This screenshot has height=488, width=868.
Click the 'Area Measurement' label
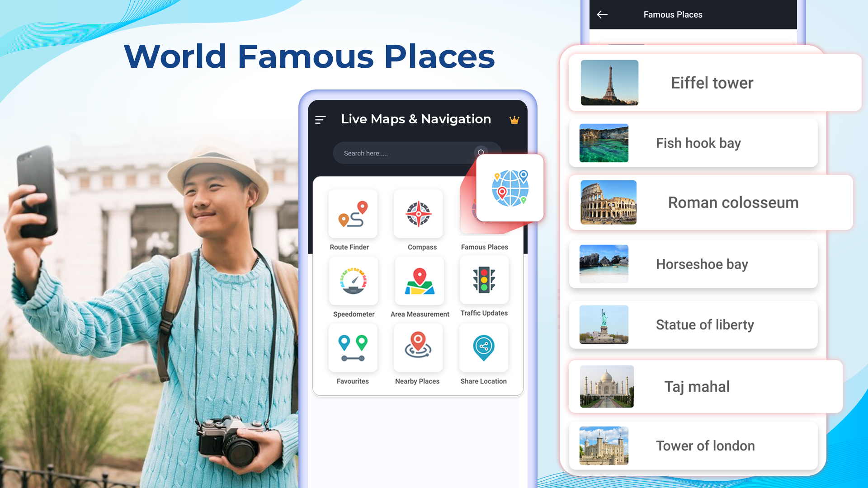point(420,314)
